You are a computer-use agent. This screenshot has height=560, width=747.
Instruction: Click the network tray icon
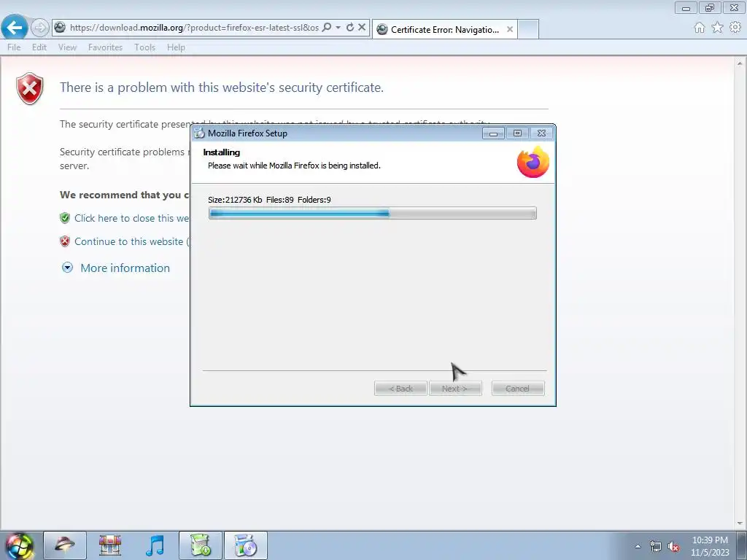[x=656, y=547]
